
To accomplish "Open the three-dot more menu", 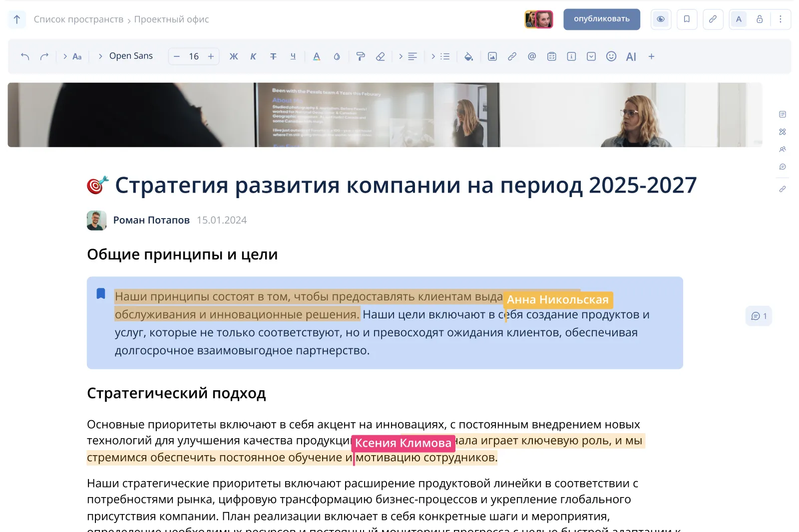I will 781,19.
